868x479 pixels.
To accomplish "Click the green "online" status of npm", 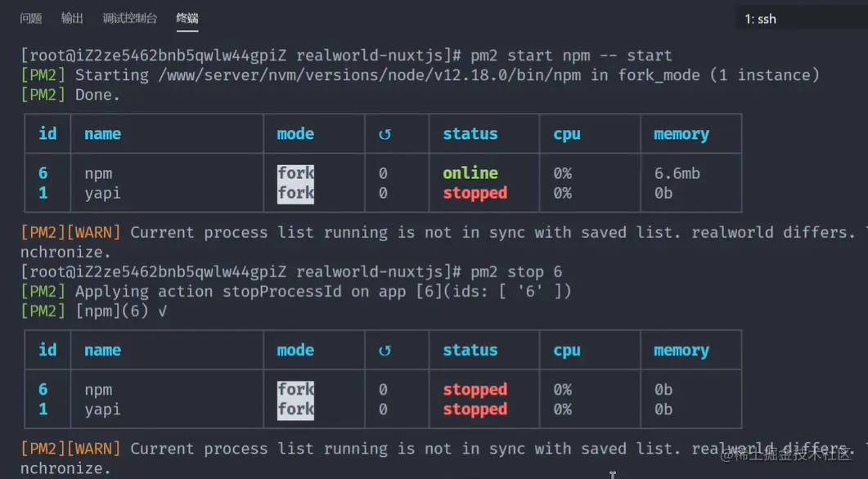I will coord(470,173).
